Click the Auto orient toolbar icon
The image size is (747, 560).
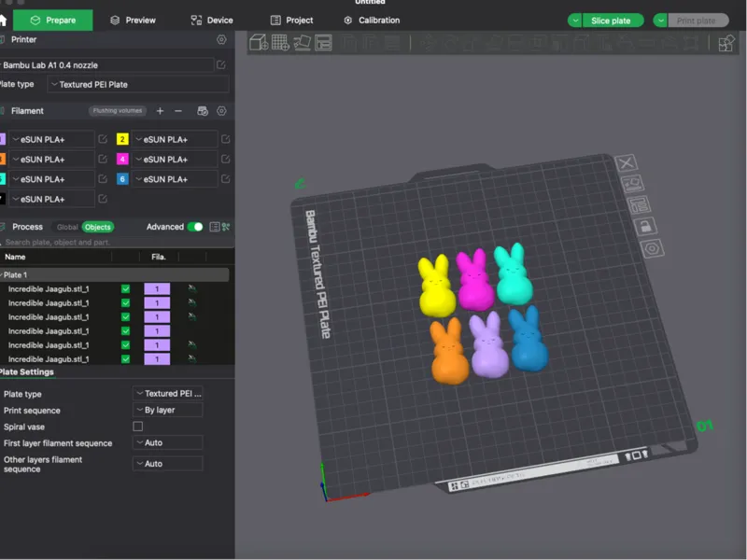302,43
